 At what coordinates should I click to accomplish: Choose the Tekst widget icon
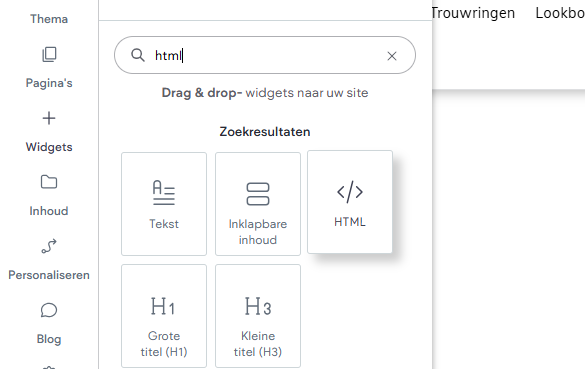[x=164, y=193]
